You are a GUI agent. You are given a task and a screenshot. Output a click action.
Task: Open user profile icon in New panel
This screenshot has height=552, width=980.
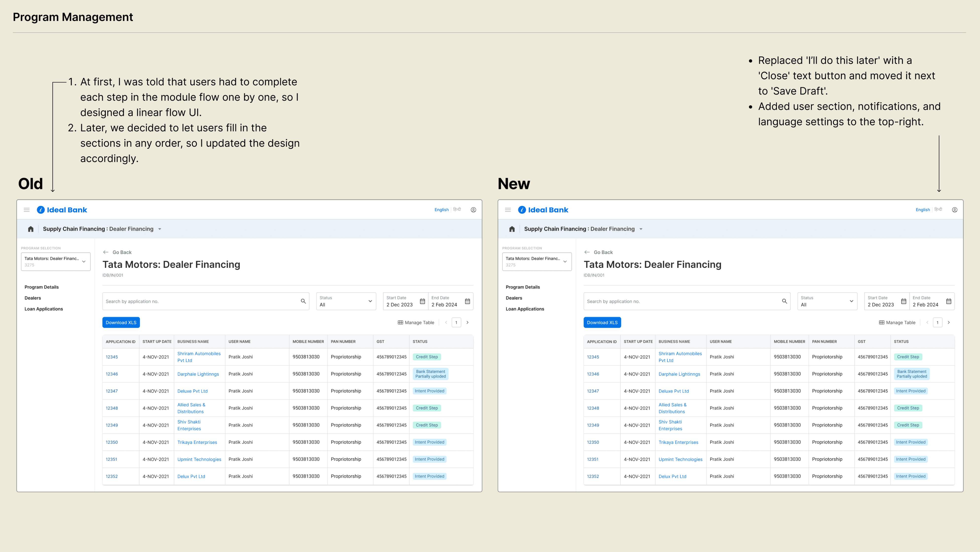(x=955, y=210)
